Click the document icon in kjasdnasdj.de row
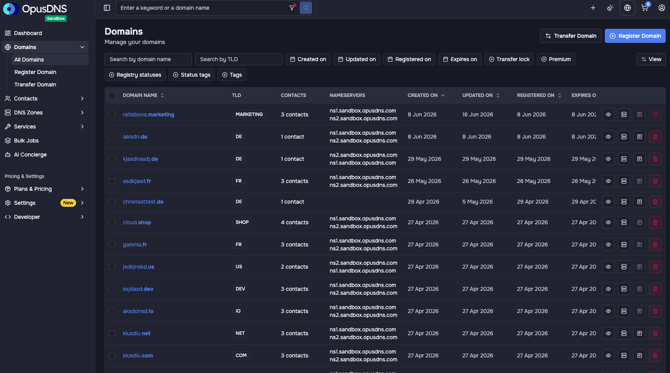Image resolution: width=670 pixels, height=373 pixels. (640, 159)
